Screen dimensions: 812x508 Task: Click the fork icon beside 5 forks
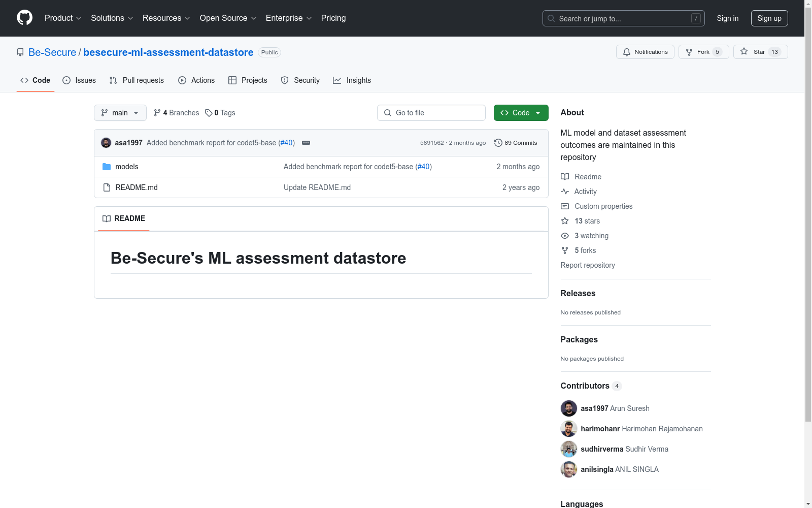[x=565, y=250]
